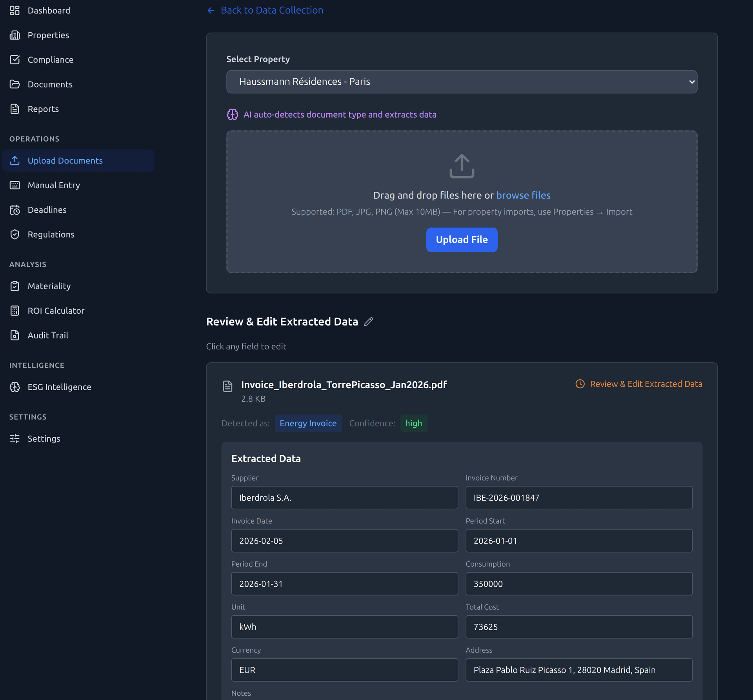The image size is (753, 700).
Task: Open the Select Property dropdown
Action: tap(462, 82)
